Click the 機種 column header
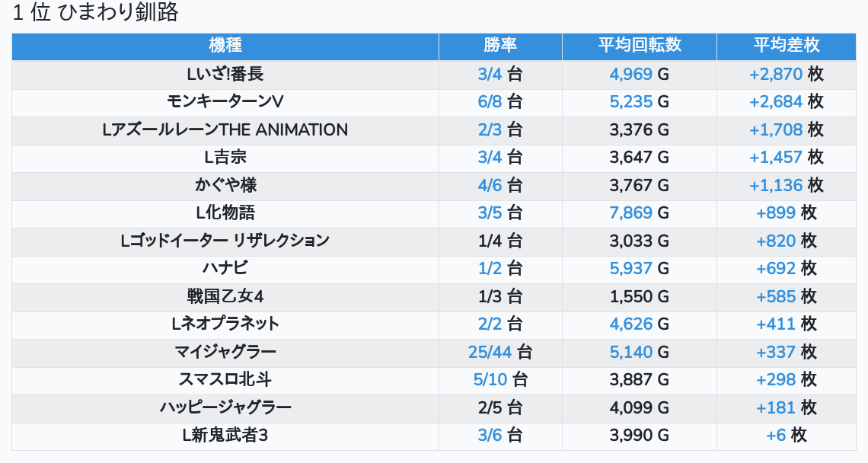This screenshot has height=463, width=868. coord(225,45)
